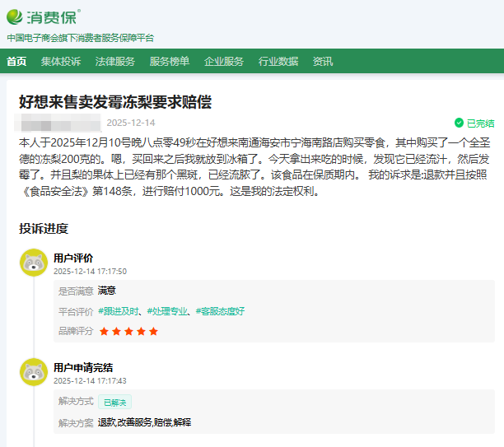Open the 首页 navigation tab

(x=16, y=62)
